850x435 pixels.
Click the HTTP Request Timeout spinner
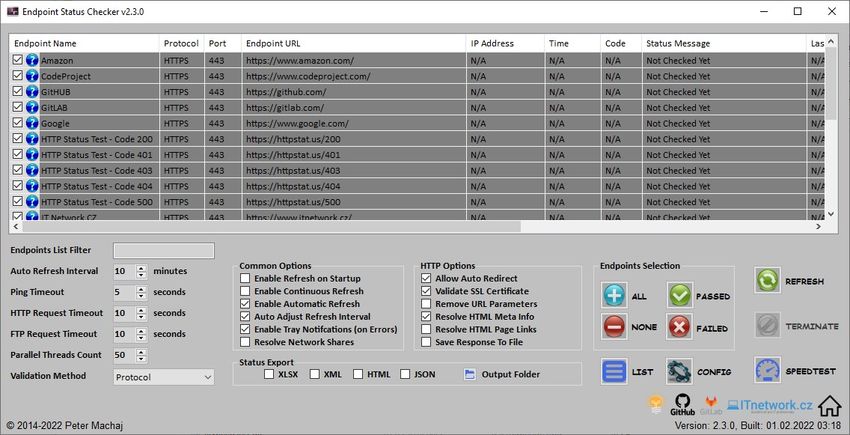point(141,313)
